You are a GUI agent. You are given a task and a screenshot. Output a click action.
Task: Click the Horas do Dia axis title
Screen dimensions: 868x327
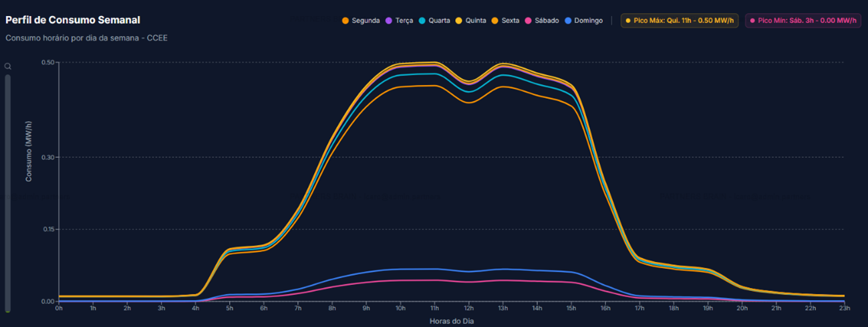tap(452, 321)
